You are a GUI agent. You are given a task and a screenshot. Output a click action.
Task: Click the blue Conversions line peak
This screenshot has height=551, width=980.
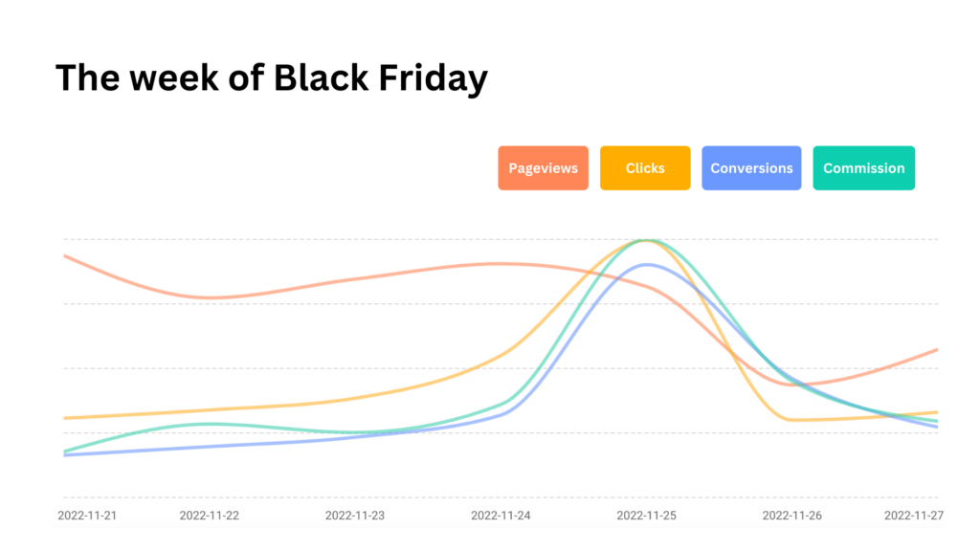[647, 265]
